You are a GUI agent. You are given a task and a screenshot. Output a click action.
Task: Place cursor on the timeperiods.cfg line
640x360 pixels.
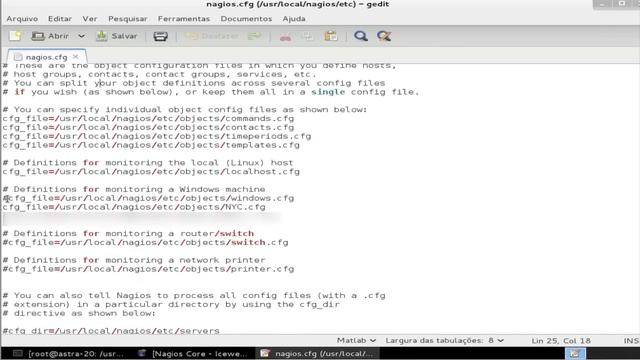pyautogui.click(x=157, y=136)
